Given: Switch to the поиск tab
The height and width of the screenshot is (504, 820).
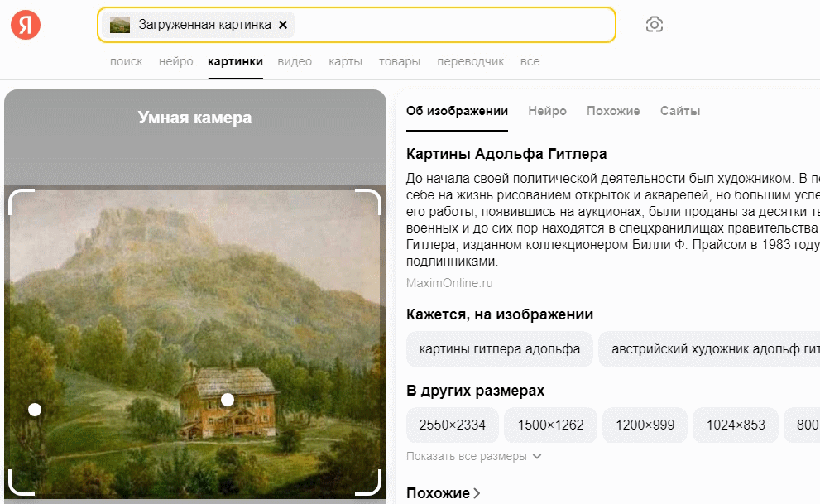Looking at the screenshot, I should click(126, 61).
